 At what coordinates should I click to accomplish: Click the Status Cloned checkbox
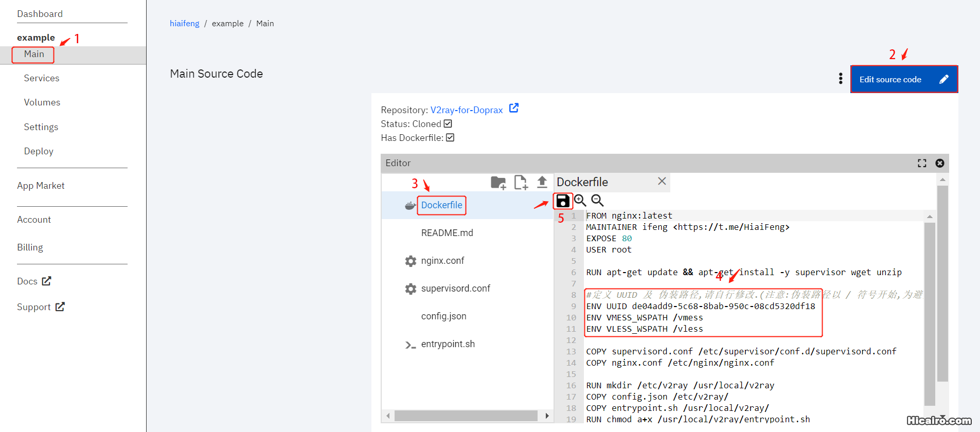tap(448, 124)
